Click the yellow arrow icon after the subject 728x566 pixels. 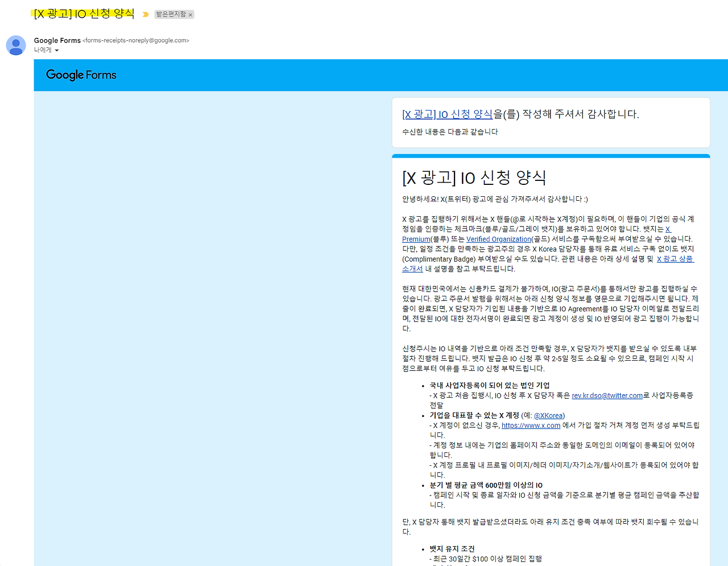(x=147, y=14)
